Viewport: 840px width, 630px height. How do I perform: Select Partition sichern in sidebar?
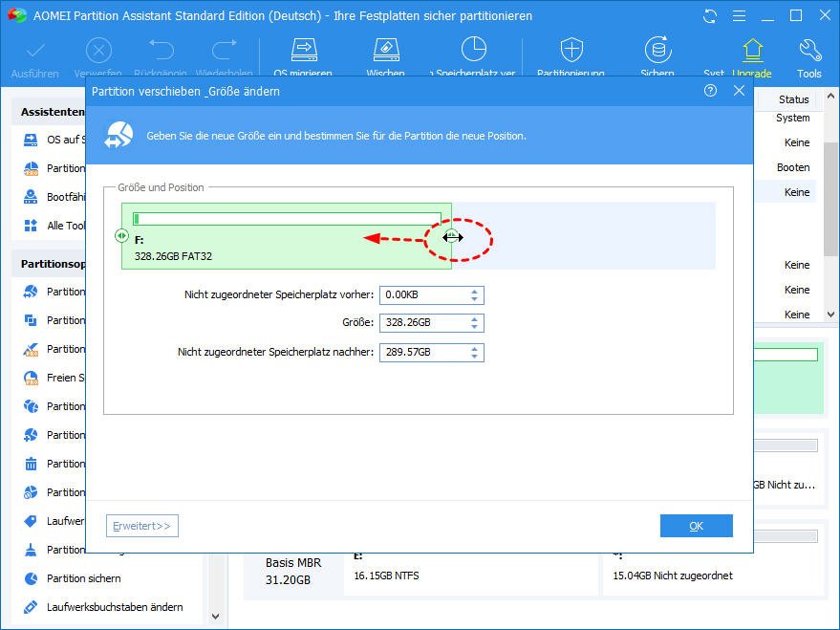[83, 578]
